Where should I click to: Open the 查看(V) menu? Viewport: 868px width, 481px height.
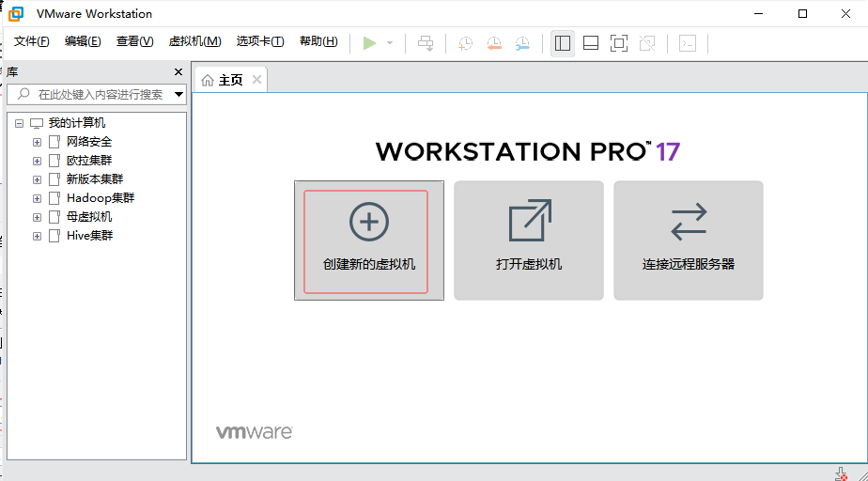[134, 41]
